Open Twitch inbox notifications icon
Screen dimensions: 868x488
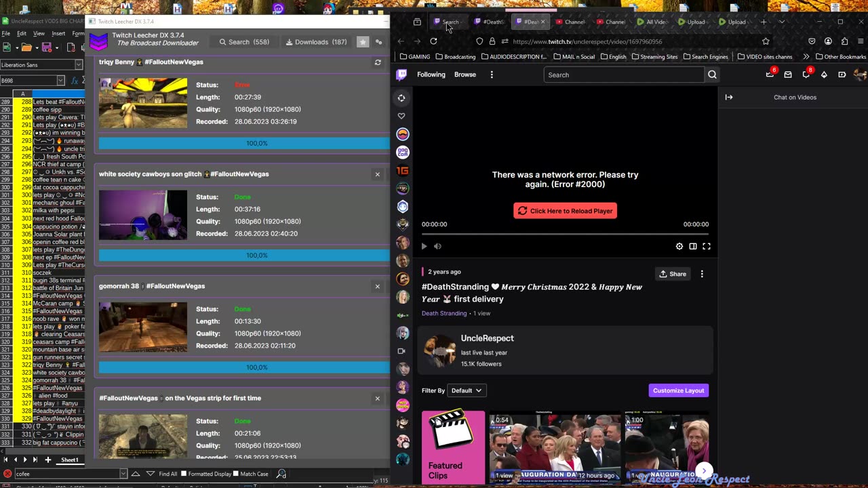pyautogui.click(x=788, y=75)
